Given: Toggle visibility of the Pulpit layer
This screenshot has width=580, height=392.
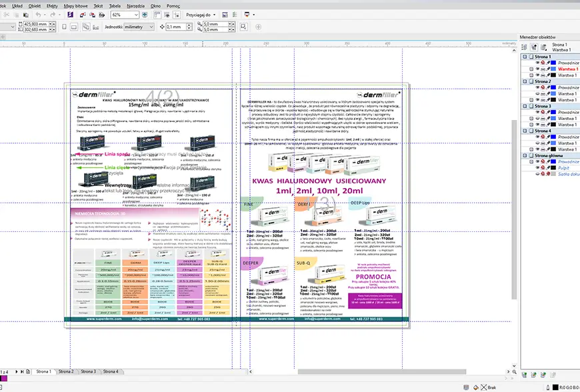Looking at the screenshot, I should click(537, 167).
